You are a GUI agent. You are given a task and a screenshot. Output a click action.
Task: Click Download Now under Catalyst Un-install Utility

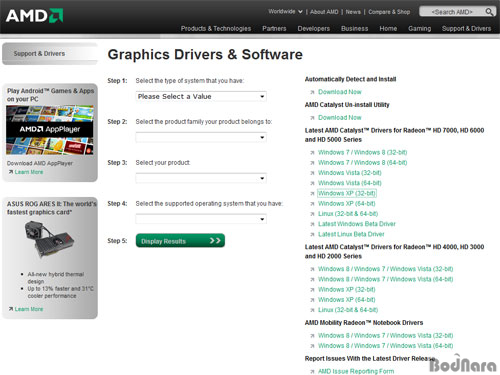coord(340,118)
